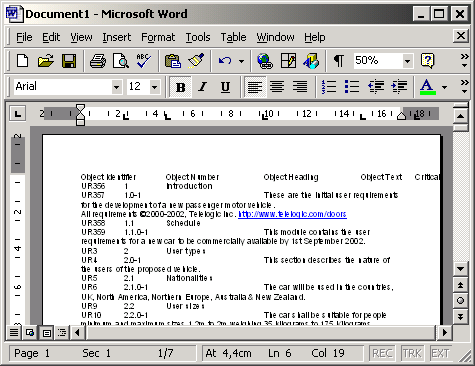Open the Undo history dropdown arrow

point(241,61)
